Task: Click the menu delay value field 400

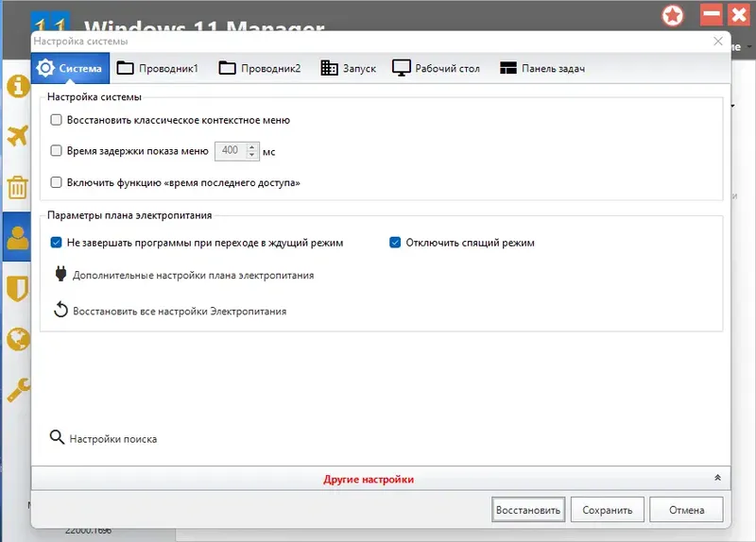Action: (x=231, y=151)
